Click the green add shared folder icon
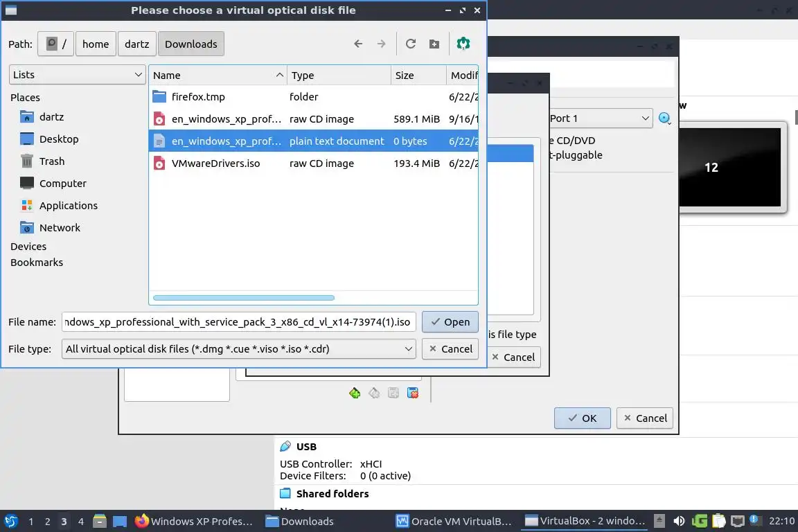The image size is (798, 532). point(355,393)
